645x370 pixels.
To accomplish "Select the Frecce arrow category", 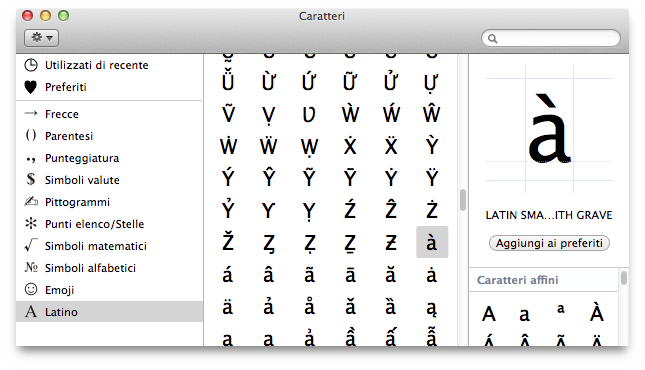I will [109, 114].
